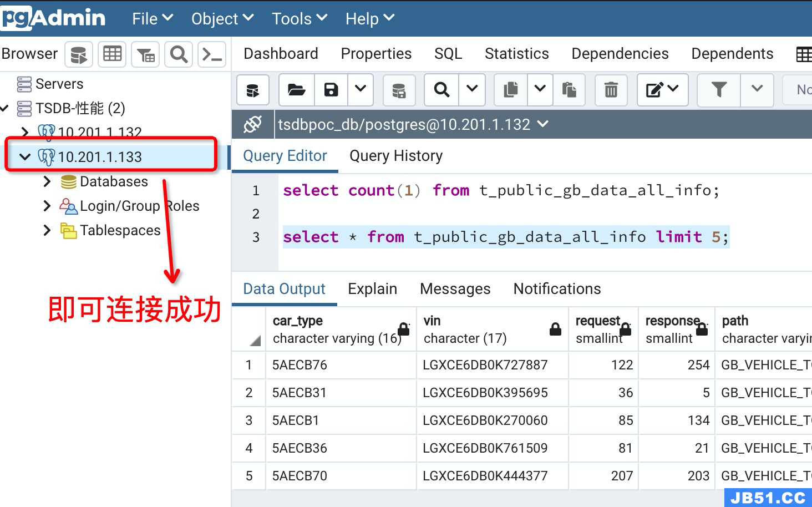
Task: Open the connection selector tsdbpoc_db/postgres@10.201.1.132
Action: coord(413,124)
